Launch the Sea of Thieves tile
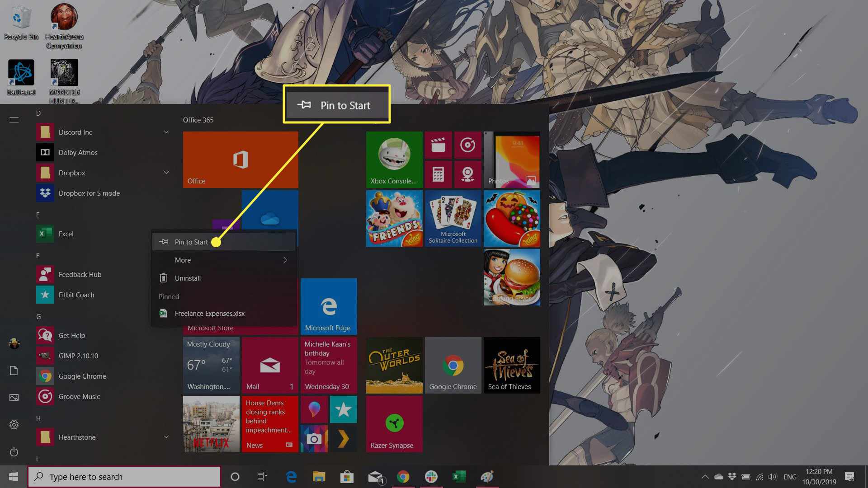Viewport: 868px width, 488px height. point(512,365)
